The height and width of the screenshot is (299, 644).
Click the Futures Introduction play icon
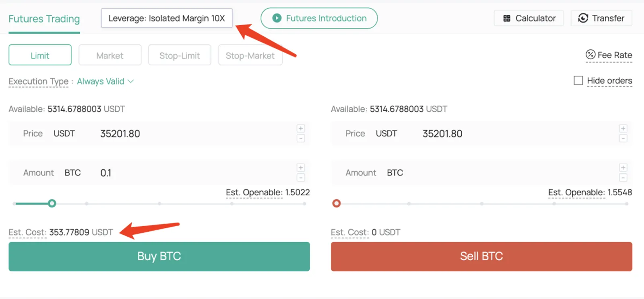tap(277, 18)
